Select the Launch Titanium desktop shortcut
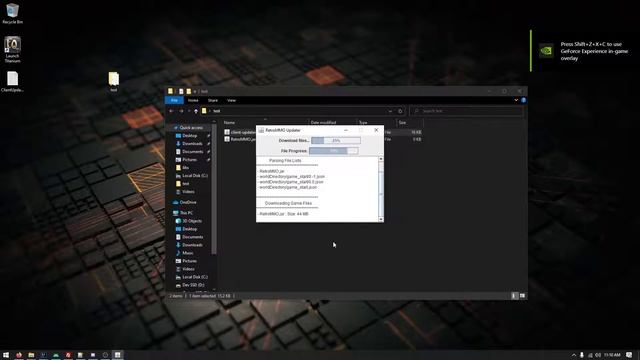Screen dimensions: 640x360 12,49
